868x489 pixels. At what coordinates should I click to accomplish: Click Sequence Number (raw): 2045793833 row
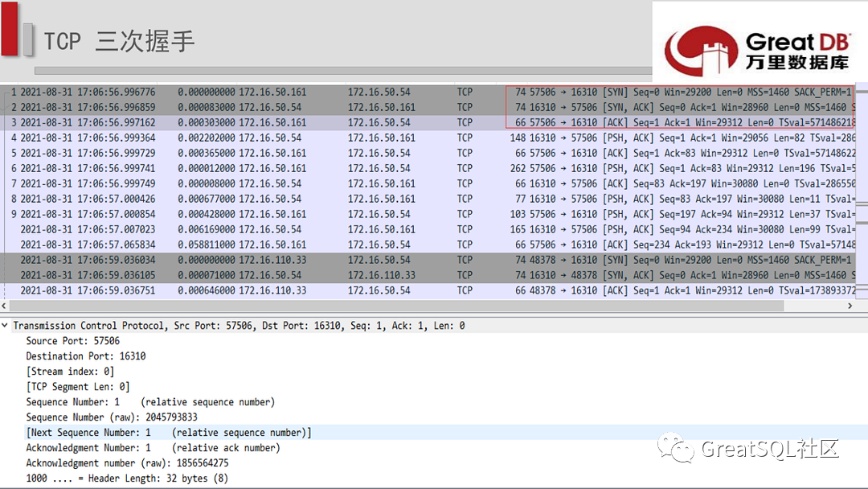111,417
